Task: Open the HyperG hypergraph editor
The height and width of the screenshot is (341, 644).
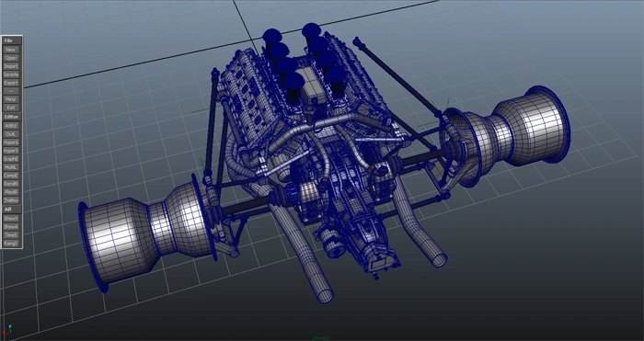Action: (11, 142)
